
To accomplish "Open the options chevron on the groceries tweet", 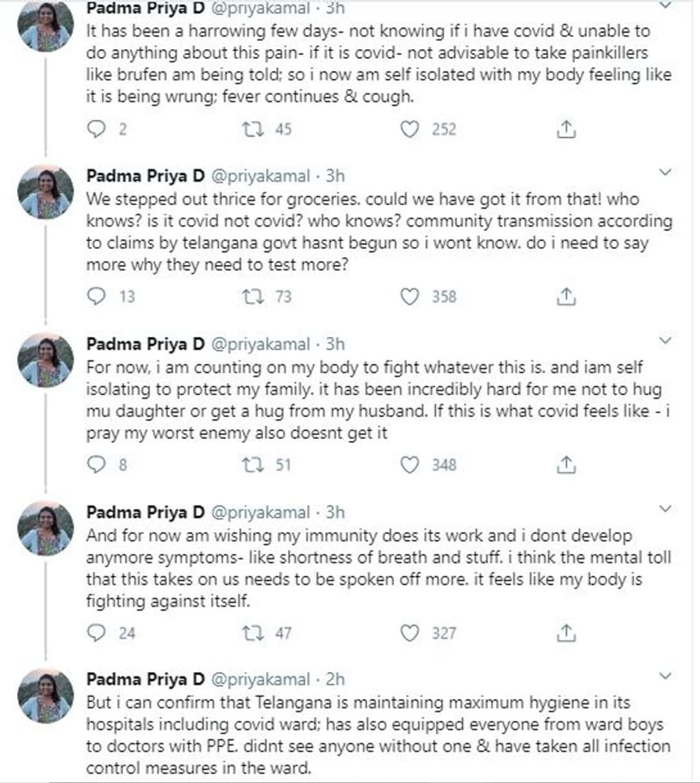I will pyautogui.click(x=665, y=173).
